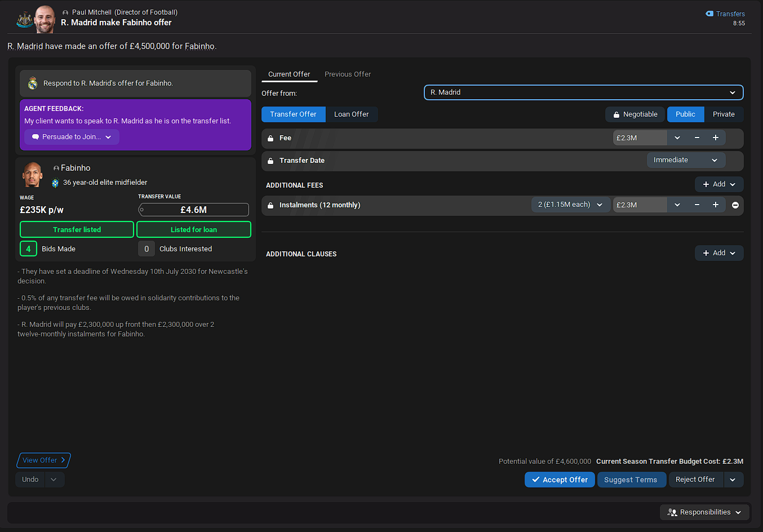The height and width of the screenshot is (532, 763).
Task: Open the Transfers category link
Action: pyautogui.click(x=730, y=14)
